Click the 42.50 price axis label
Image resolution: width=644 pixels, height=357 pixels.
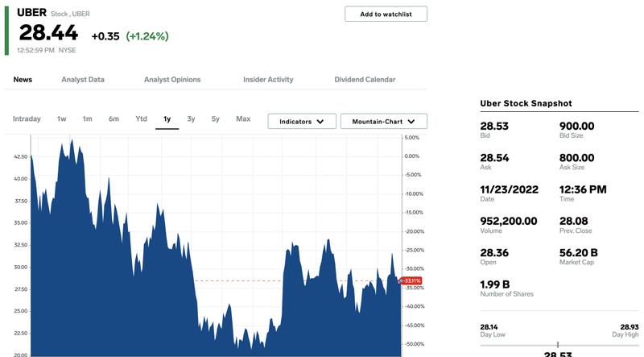coord(21,156)
